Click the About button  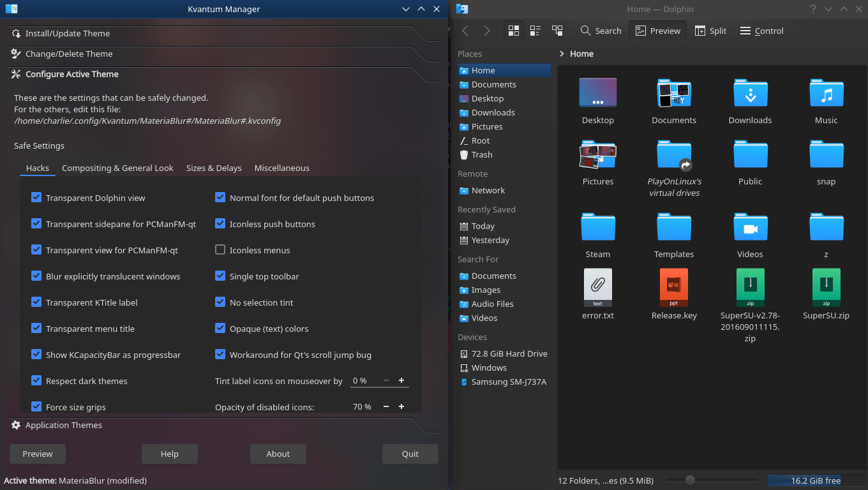tap(278, 454)
